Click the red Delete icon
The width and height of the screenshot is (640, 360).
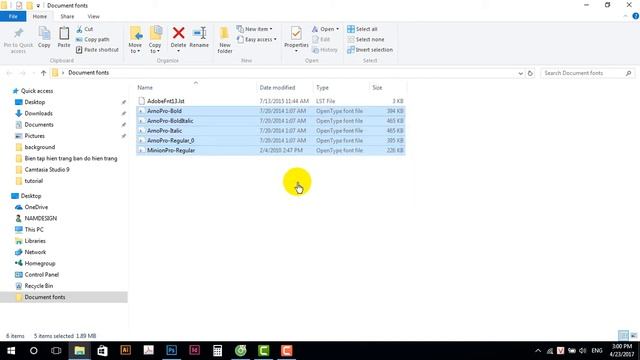tap(178, 33)
